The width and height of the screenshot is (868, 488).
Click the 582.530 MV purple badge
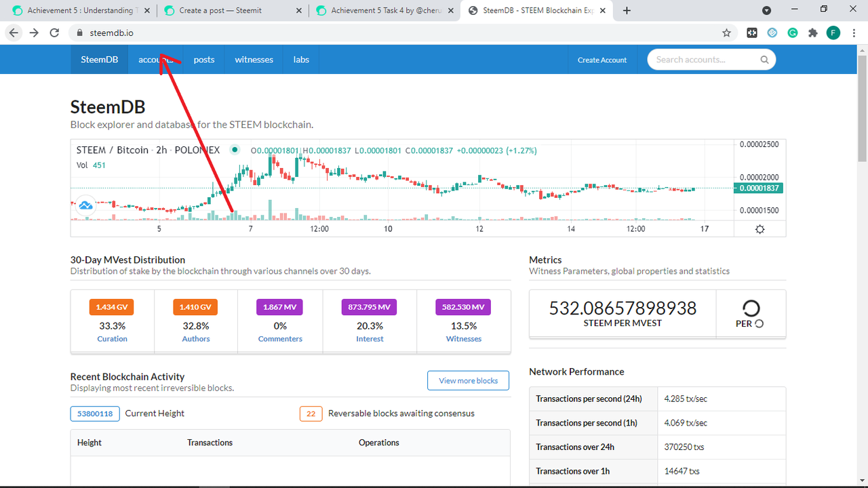click(x=463, y=307)
